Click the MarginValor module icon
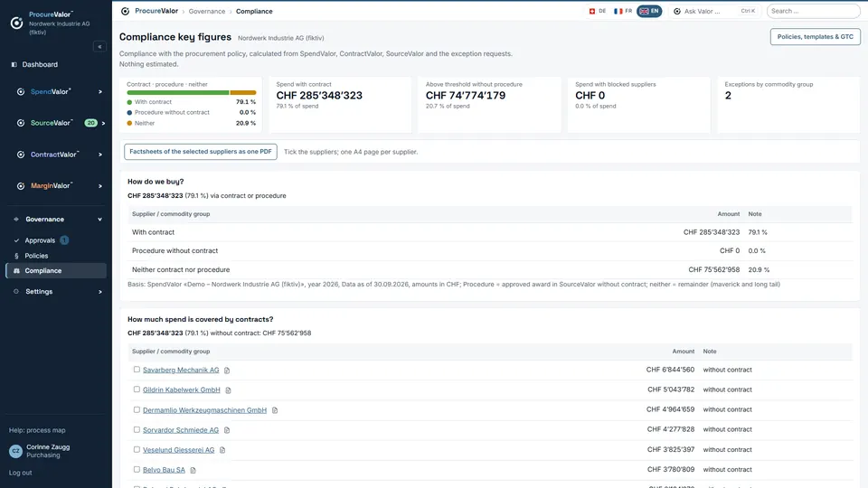The height and width of the screenshot is (488, 868). click(x=21, y=186)
